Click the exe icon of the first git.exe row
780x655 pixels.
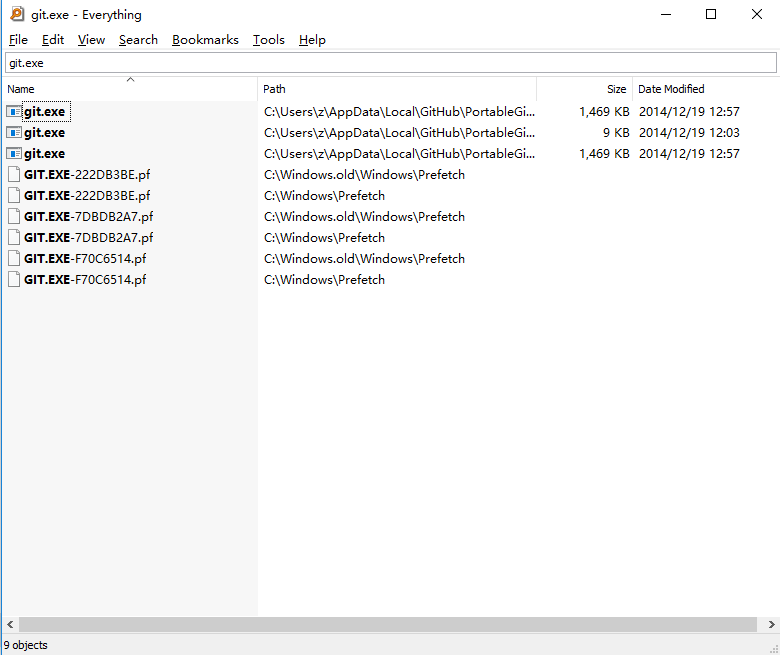click(14, 111)
